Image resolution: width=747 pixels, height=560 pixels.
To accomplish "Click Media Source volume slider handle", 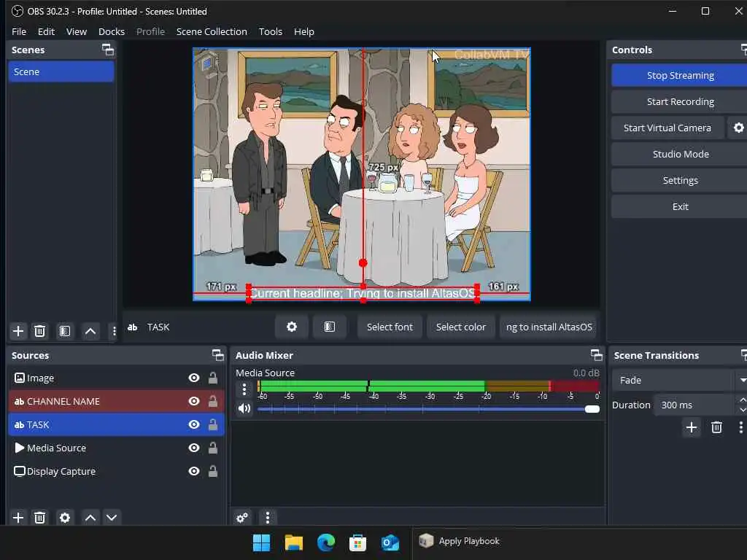I will pos(592,409).
